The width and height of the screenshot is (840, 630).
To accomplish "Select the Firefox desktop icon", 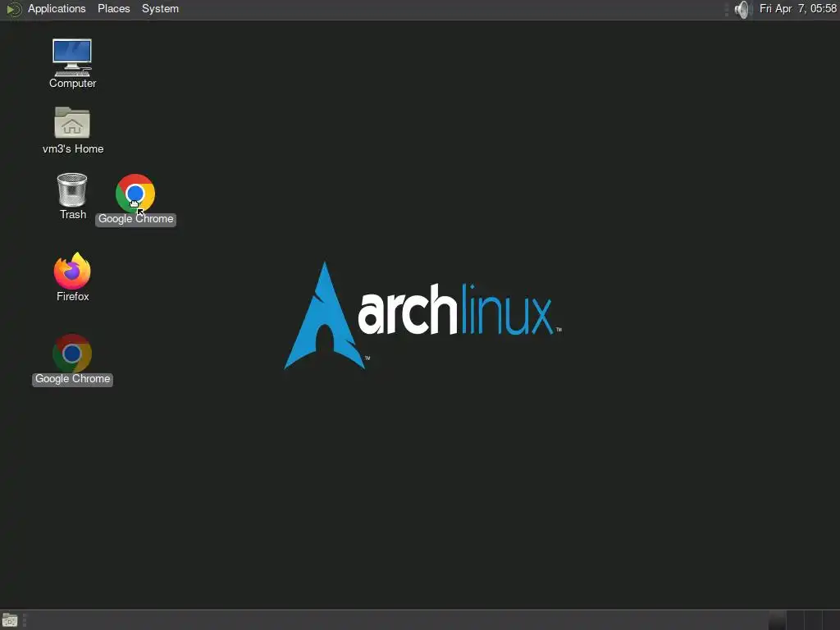I will [72, 271].
